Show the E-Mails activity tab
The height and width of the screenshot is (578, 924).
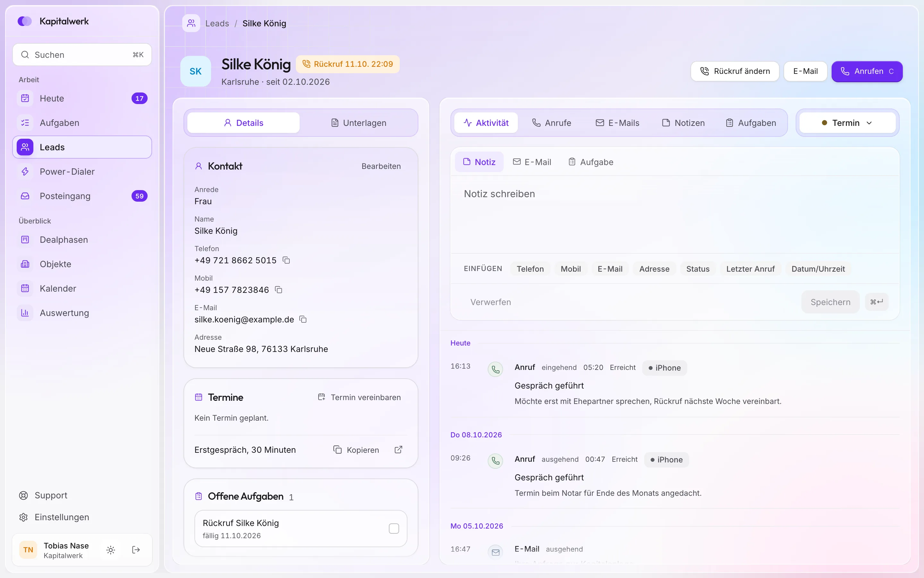coord(617,123)
